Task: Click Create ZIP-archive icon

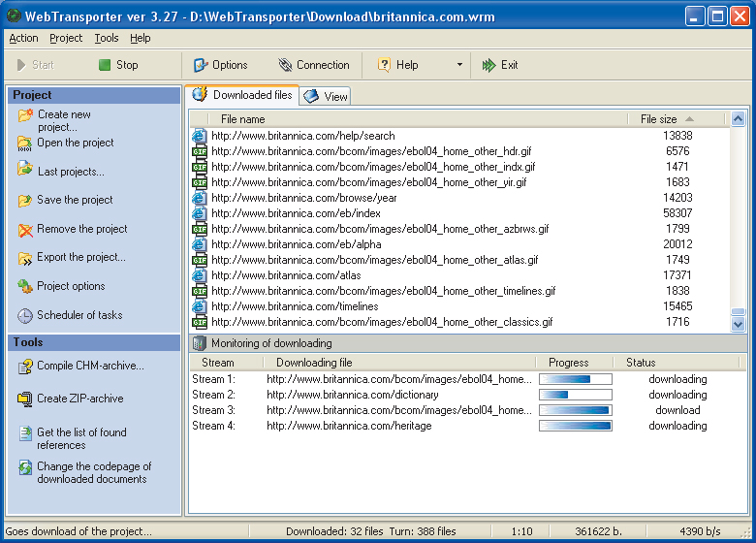Action: pyautogui.click(x=25, y=399)
